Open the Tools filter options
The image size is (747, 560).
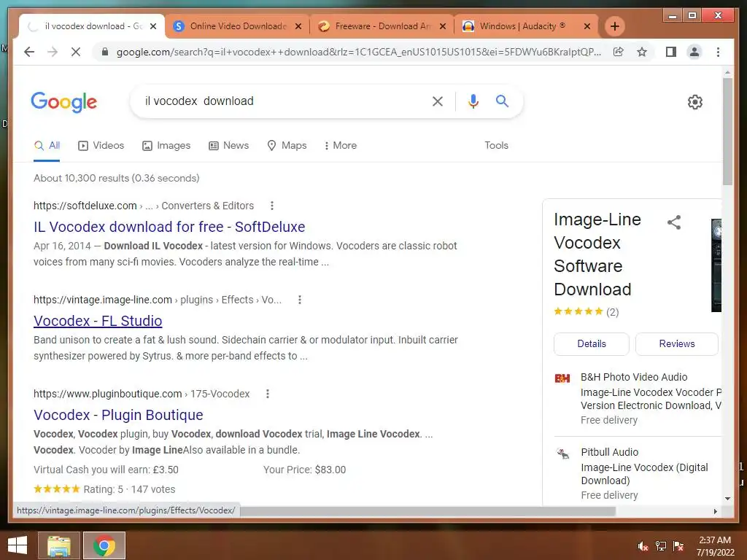point(496,145)
